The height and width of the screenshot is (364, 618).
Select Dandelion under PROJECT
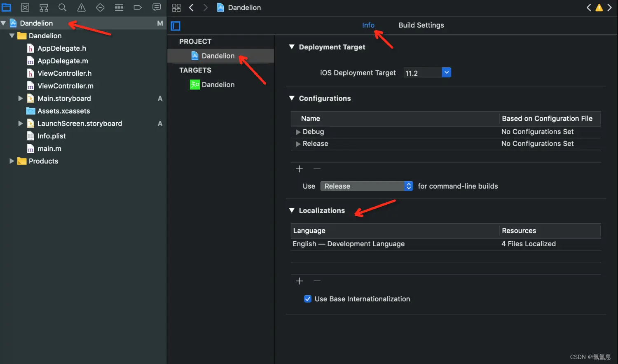point(220,56)
